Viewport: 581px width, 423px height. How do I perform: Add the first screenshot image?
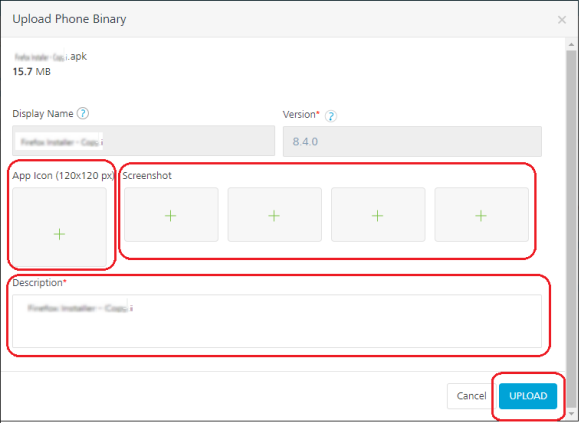(x=171, y=215)
